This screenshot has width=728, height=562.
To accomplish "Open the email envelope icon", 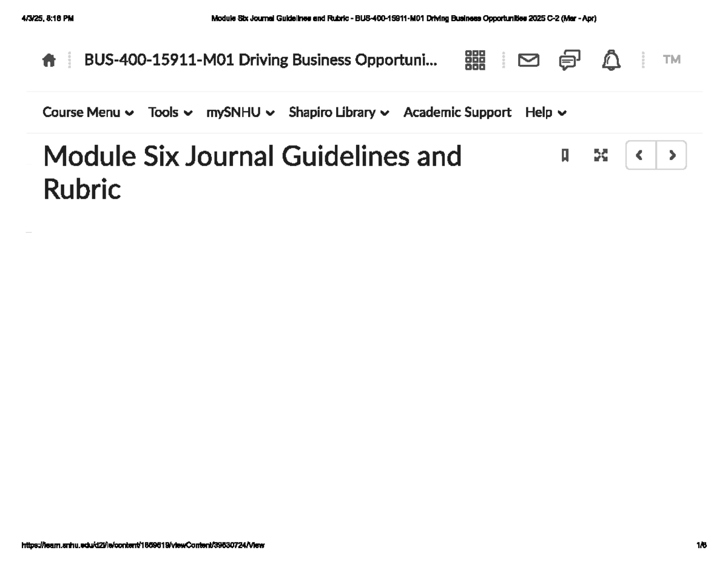I will point(528,60).
